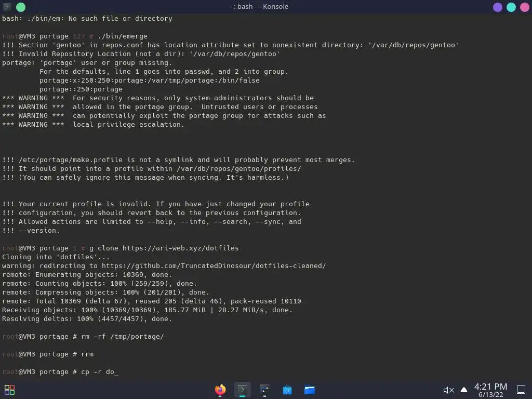Click 'Allowed actions are limited to --help' line
Image resolution: width=532 pixels, height=399 pixels.
point(152,221)
